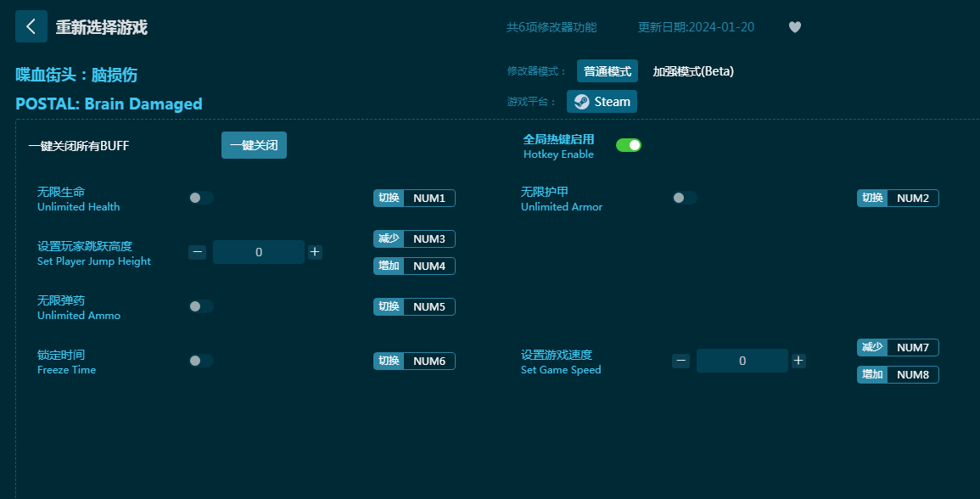Enable Freeze Time toggle
This screenshot has height=499, width=980.
(201, 361)
